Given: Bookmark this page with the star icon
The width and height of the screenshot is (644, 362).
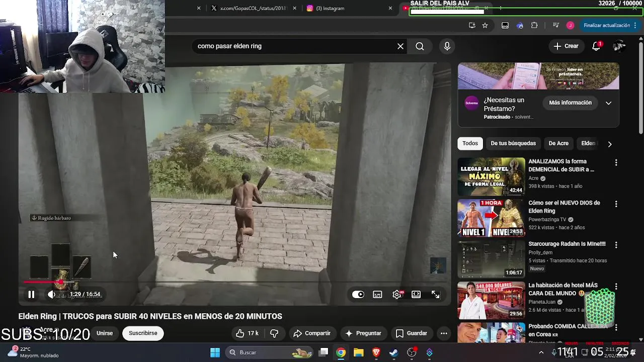Looking at the screenshot, I should 485,25.
